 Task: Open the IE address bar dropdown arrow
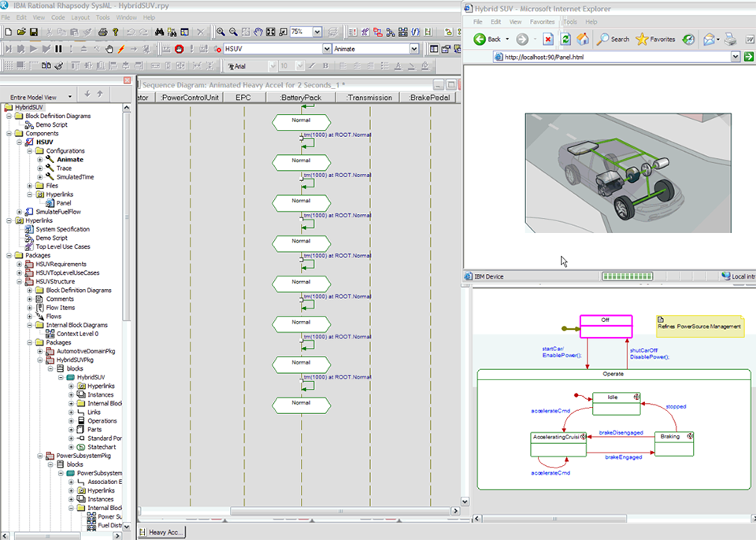point(735,57)
